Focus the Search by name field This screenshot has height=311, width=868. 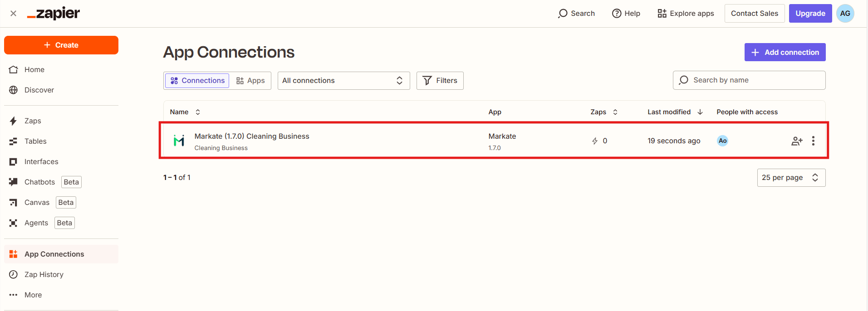[749, 80]
